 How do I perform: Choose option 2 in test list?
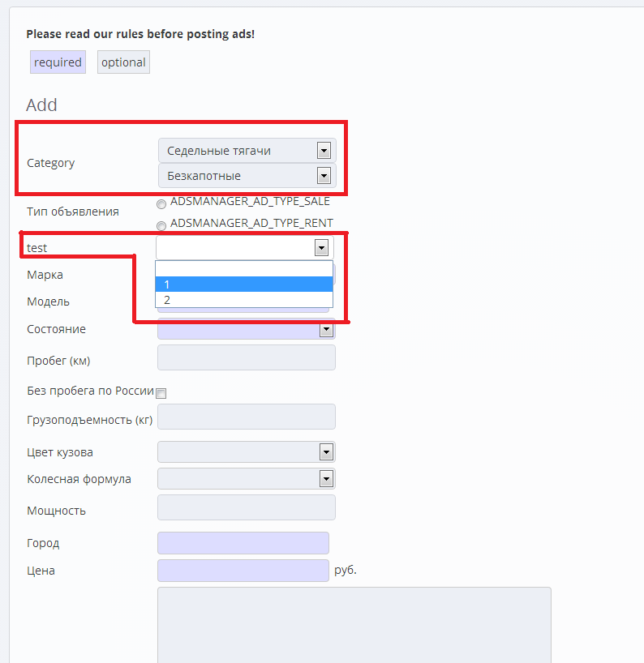click(243, 300)
